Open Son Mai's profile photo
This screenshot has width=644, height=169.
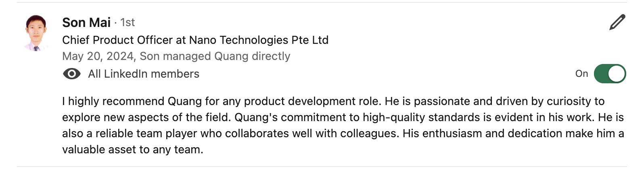coord(36,33)
